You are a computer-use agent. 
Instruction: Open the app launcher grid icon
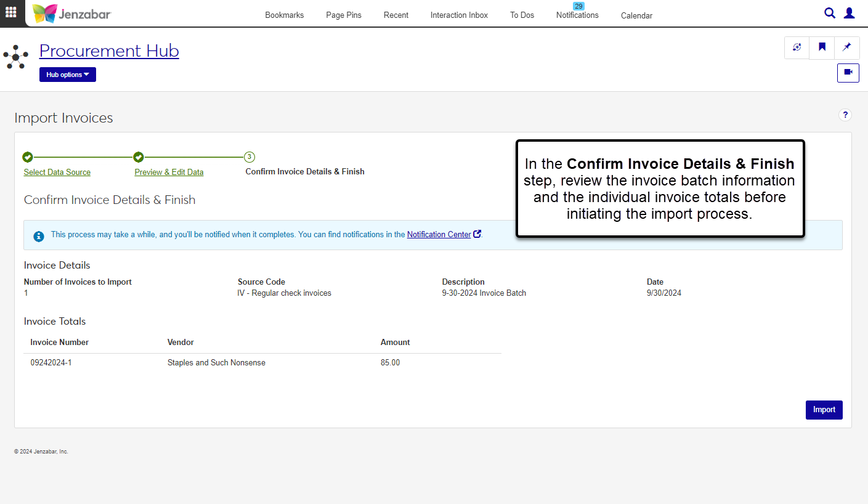coord(11,12)
